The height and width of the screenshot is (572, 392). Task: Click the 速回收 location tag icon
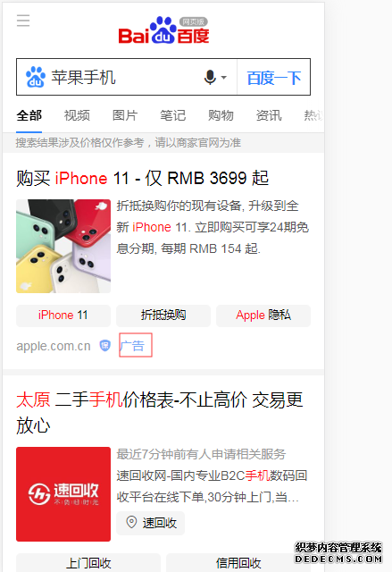coord(131,522)
